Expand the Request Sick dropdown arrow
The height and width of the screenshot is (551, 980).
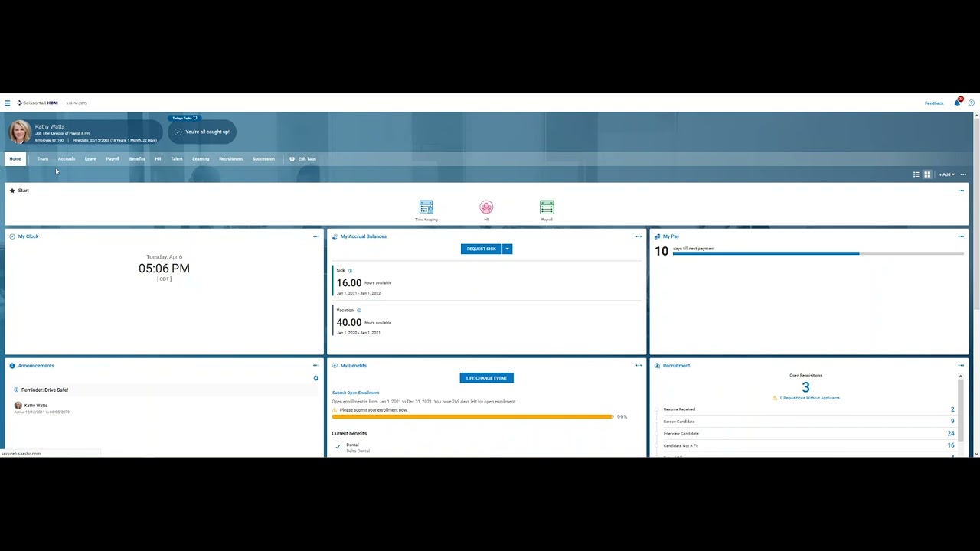(507, 249)
